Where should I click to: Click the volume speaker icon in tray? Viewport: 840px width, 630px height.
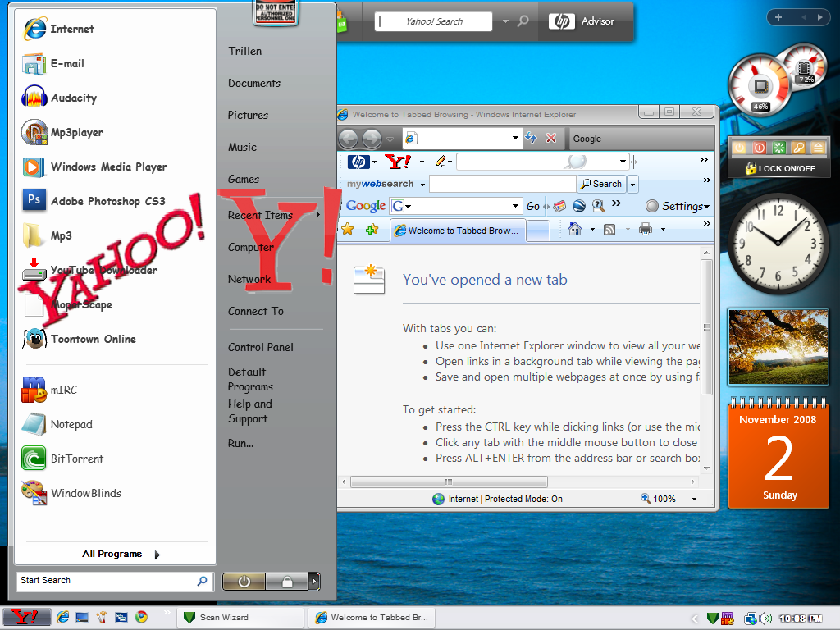point(765,618)
